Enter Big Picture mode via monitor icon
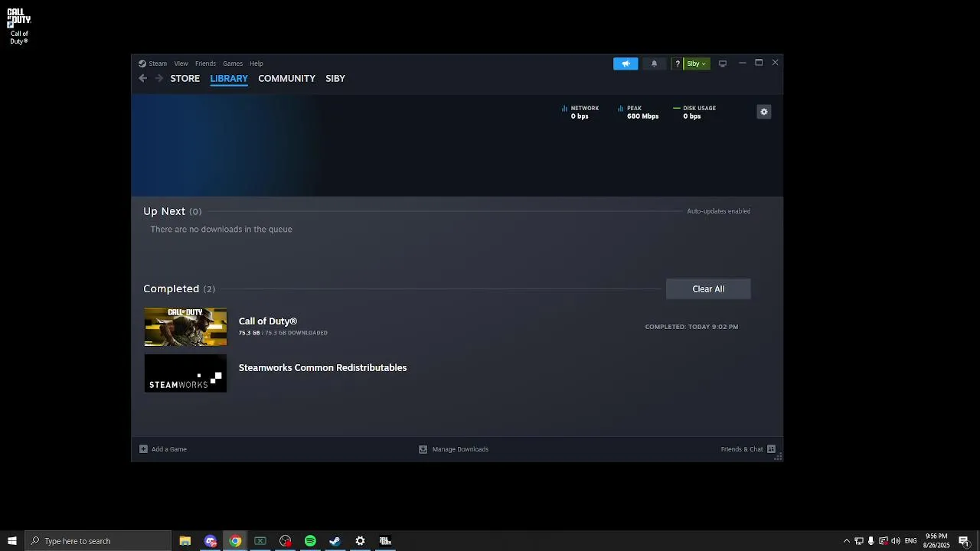980x551 pixels. (722, 64)
